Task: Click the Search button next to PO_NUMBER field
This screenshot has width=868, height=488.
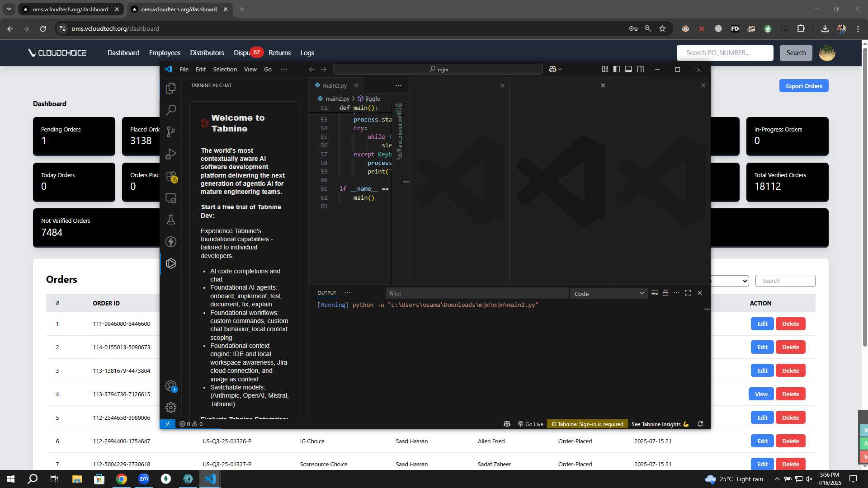Action: 796,53
